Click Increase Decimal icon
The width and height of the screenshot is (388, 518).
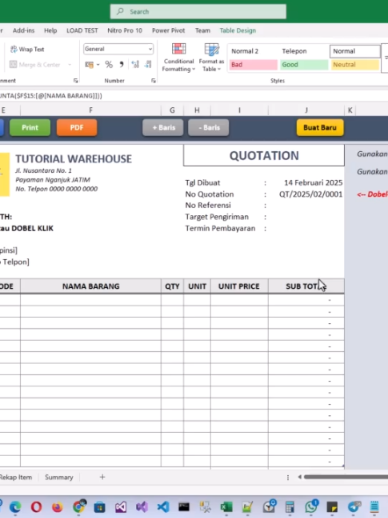pyautogui.click(x=135, y=64)
